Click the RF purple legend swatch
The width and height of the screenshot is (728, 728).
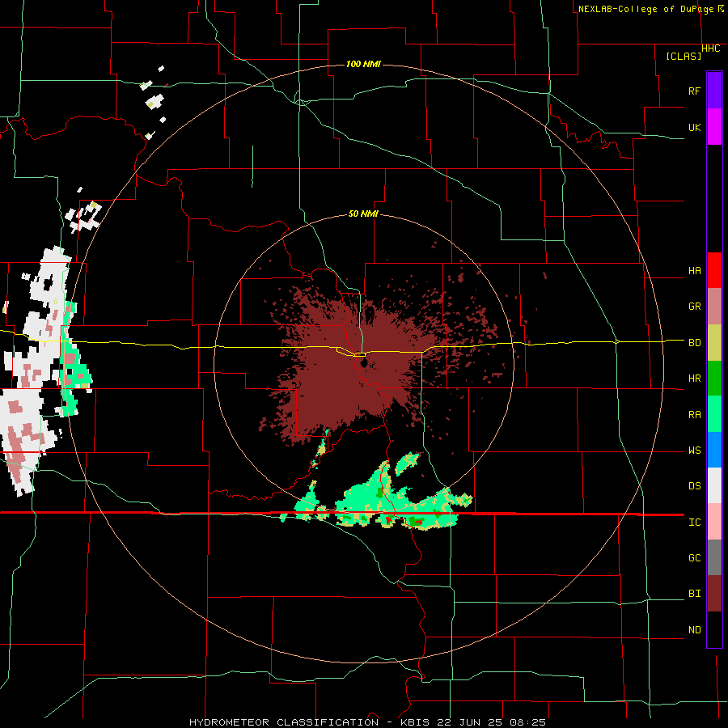[x=714, y=91]
